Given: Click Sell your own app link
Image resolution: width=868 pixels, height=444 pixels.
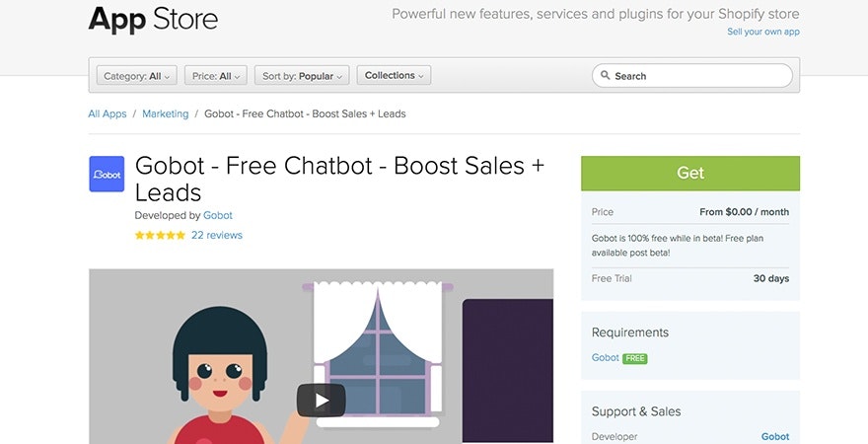Looking at the screenshot, I should tap(763, 32).
